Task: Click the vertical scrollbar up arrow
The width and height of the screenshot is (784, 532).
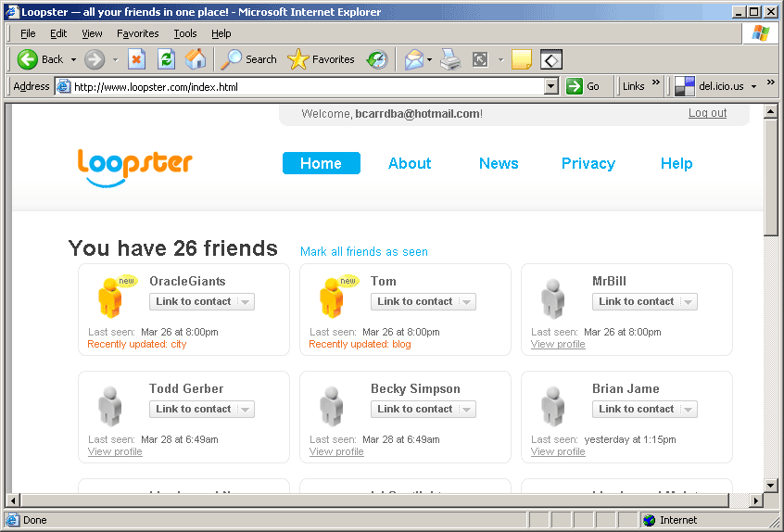Action: (x=770, y=111)
